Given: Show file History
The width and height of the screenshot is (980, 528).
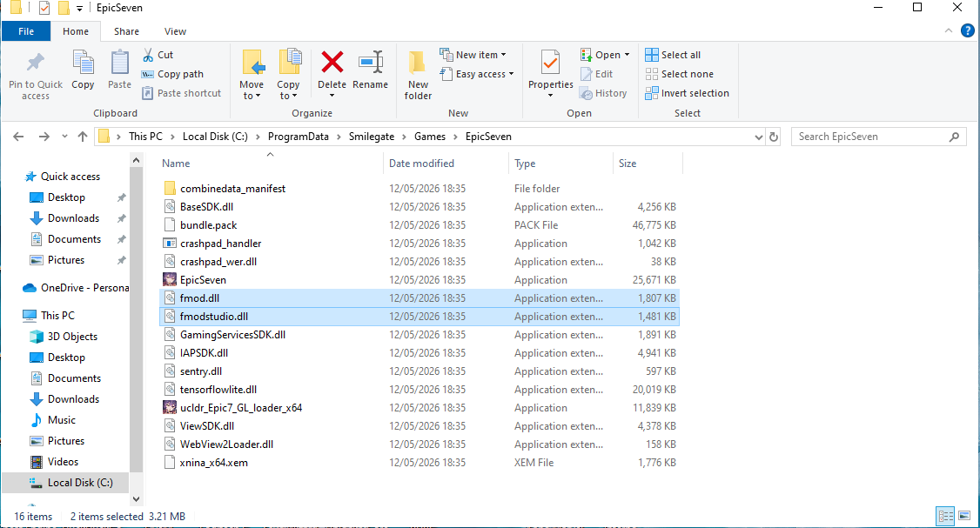Looking at the screenshot, I should (603, 93).
